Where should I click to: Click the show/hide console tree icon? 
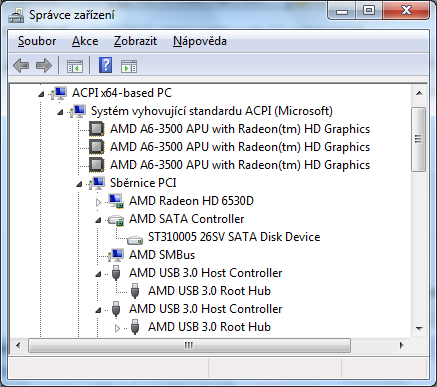pos(75,66)
